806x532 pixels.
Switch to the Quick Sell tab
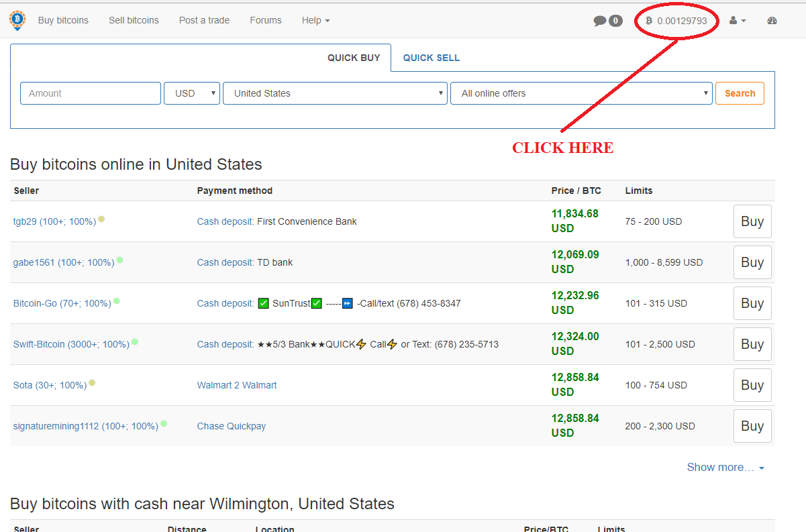431,58
